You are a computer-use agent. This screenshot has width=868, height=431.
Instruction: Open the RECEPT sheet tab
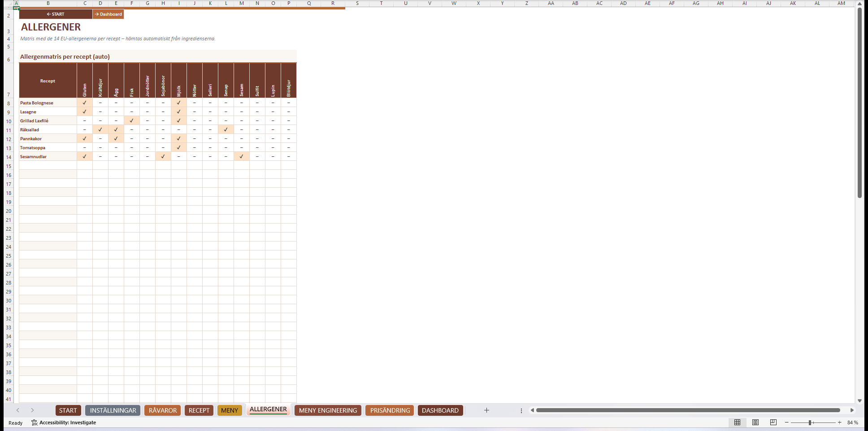click(x=199, y=410)
